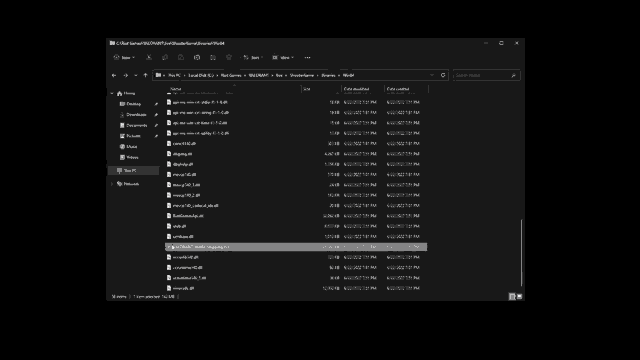Image resolution: width=640 pixels, height=360 pixels.
Task: Select the concrt140.dll file
Action: click(x=296, y=144)
